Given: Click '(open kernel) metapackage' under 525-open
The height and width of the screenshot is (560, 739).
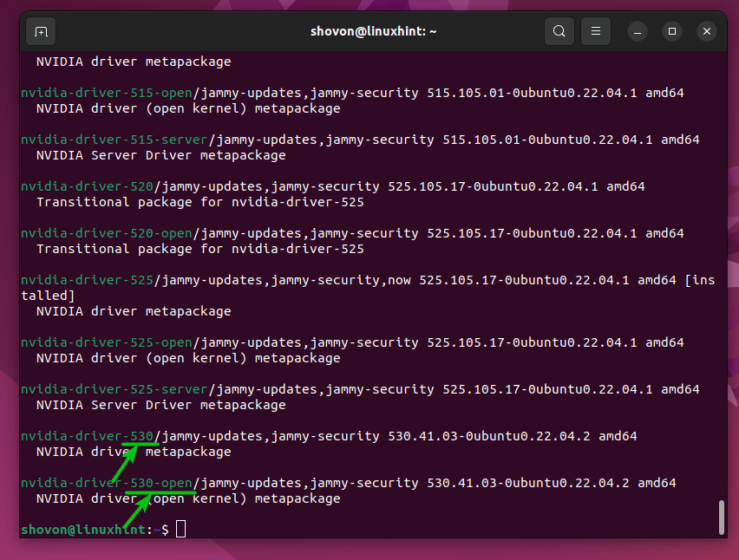Looking at the screenshot, I should tap(243, 358).
